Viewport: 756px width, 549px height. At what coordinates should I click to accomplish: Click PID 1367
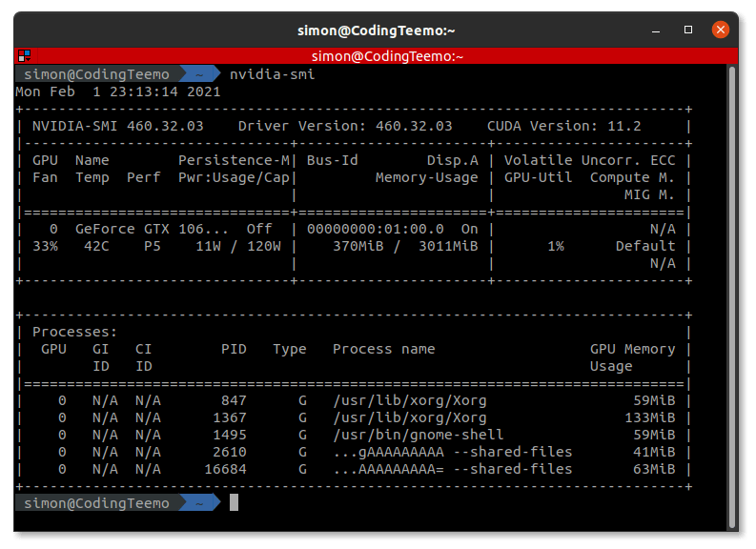point(230,417)
